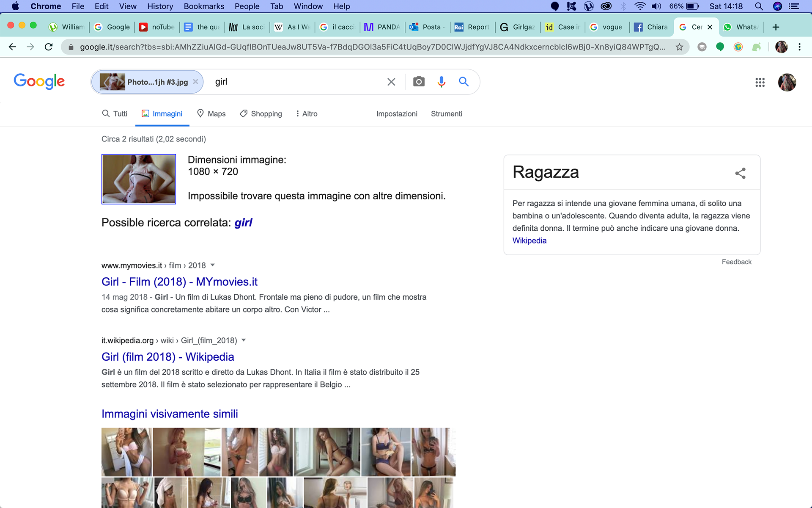This screenshot has width=812, height=508.
Task: Switch to the Report Rai tab
Action: [472, 27]
